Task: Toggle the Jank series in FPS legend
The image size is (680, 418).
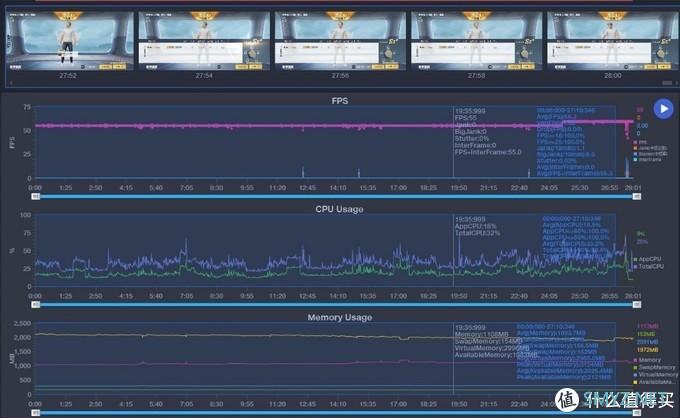Action: [651, 148]
